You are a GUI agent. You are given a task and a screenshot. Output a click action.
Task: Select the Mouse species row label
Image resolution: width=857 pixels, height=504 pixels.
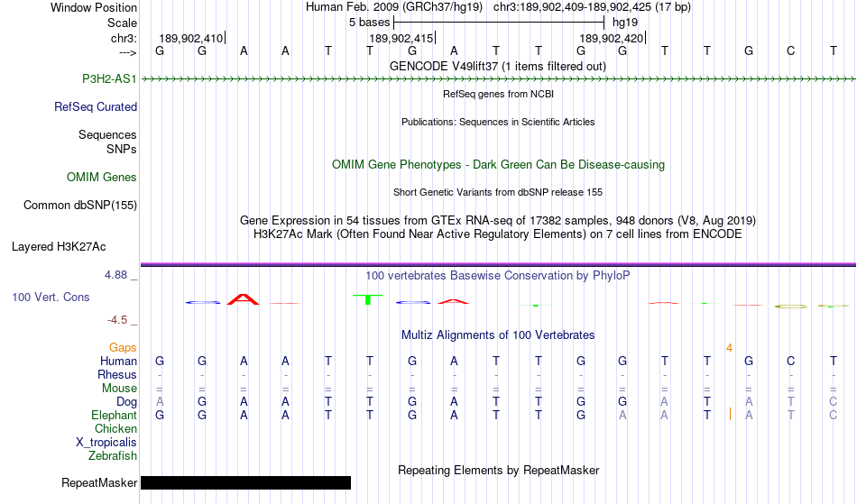click(x=119, y=389)
